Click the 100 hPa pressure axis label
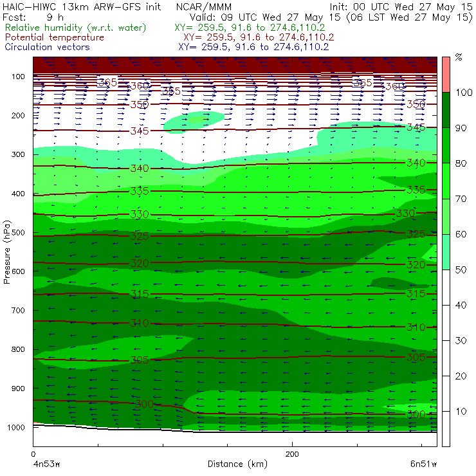Image resolution: width=476 pixels, height=476 pixels. coord(18,77)
